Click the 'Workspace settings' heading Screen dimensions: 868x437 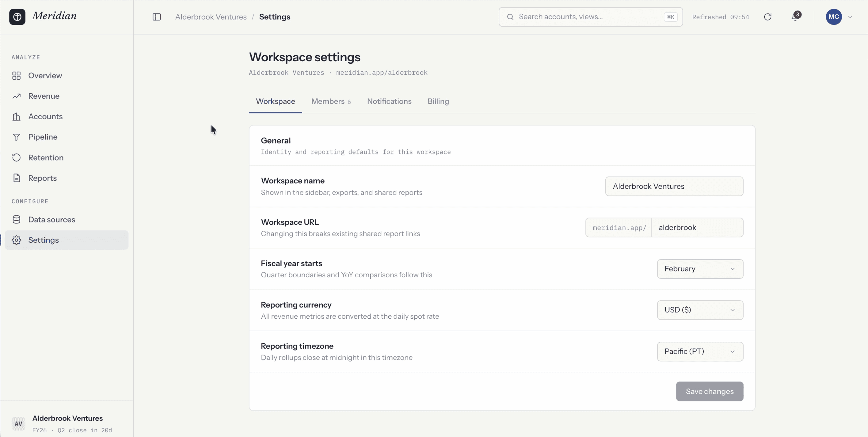coord(305,57)
